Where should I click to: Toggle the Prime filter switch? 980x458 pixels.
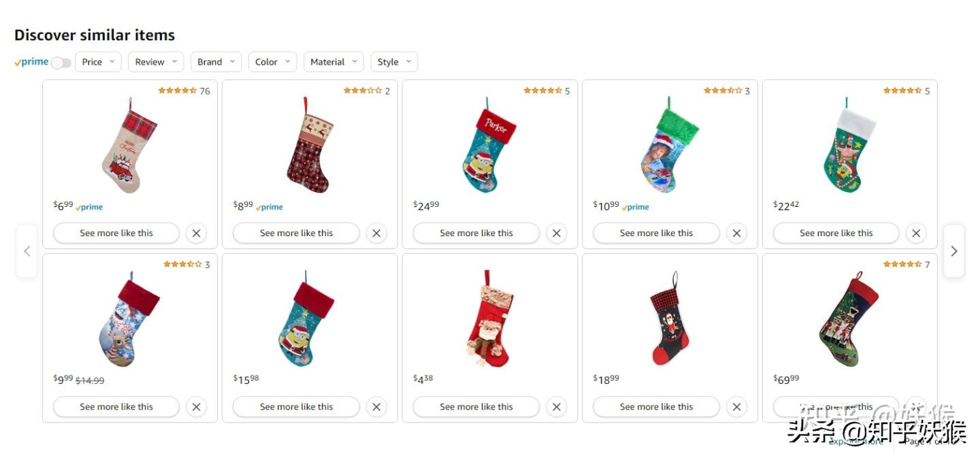[61, 63]
